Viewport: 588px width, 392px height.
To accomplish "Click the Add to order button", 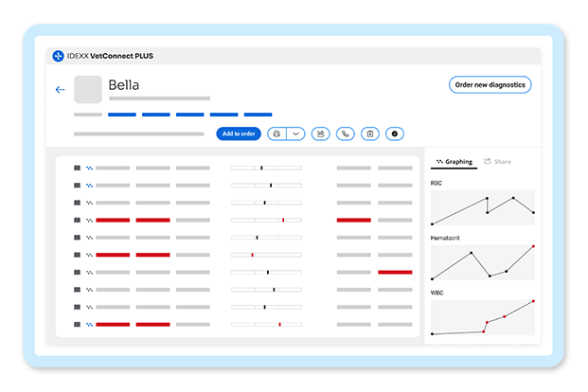I will (x=239, y=134).
